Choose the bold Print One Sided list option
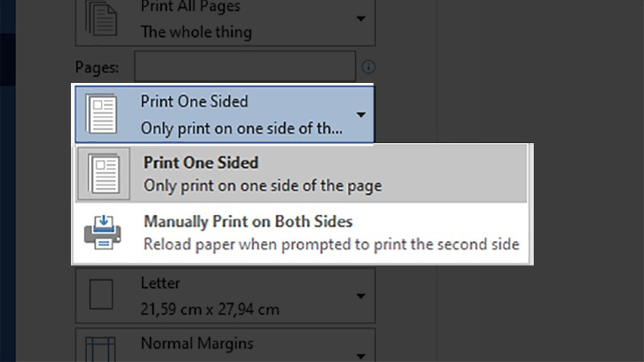 pos(200,162)
